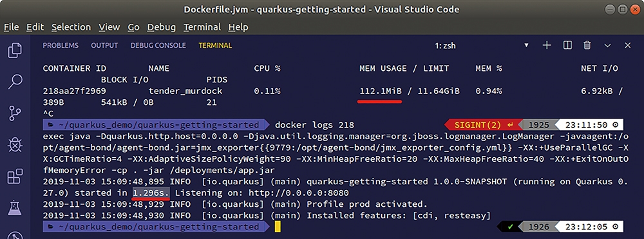Open the Source Control view
This screenshot has height=239, width=644.
[15, 113]
